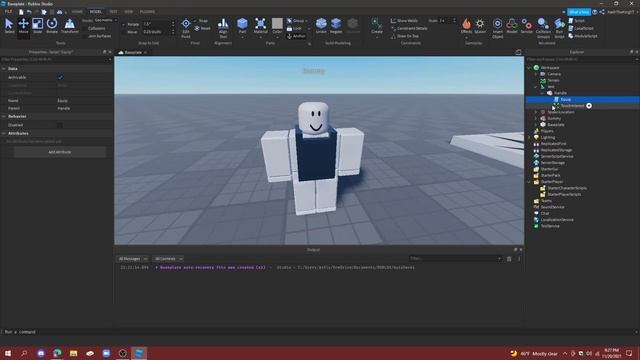Insert a ModuleScript from the ribbon
Viewport: 640px width, 360px height.
point(583,36)
